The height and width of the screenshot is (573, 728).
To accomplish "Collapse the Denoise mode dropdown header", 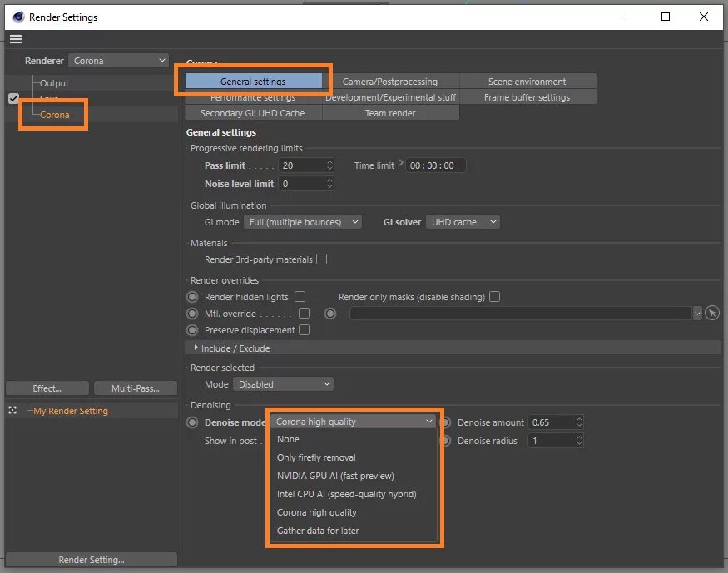I will [x=354, y=422].
